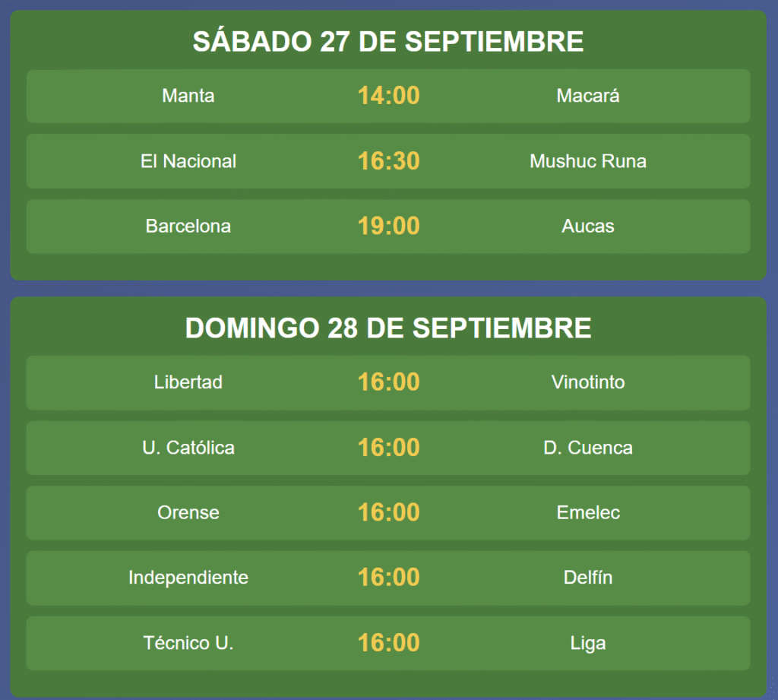Click the U. Católica team name
The image size is (778, 700).
(188, 448)
